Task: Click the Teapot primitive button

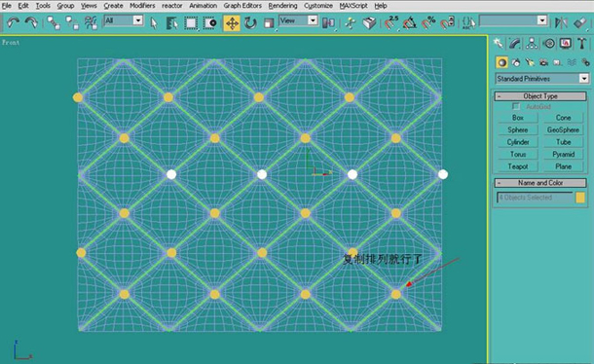Action: [518, 166]
